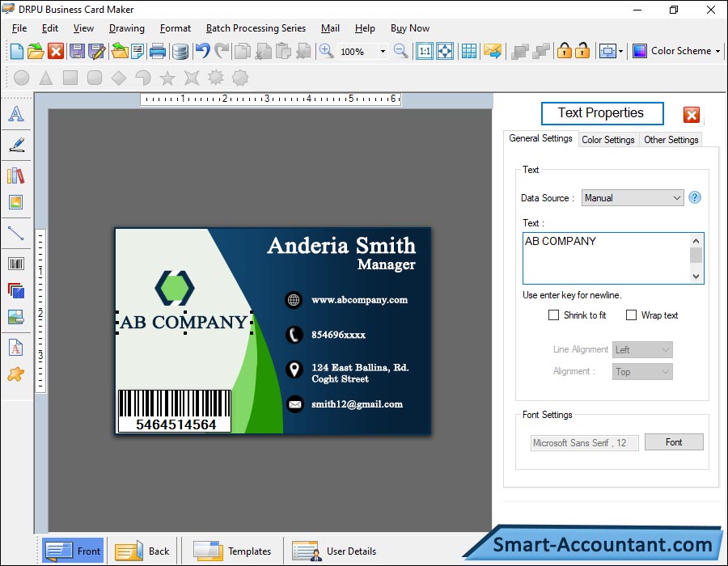The image size is (728, 566).
Task: Save the card with the floppy disk icon
Action: pyautogui.click(x=77, y=51)
